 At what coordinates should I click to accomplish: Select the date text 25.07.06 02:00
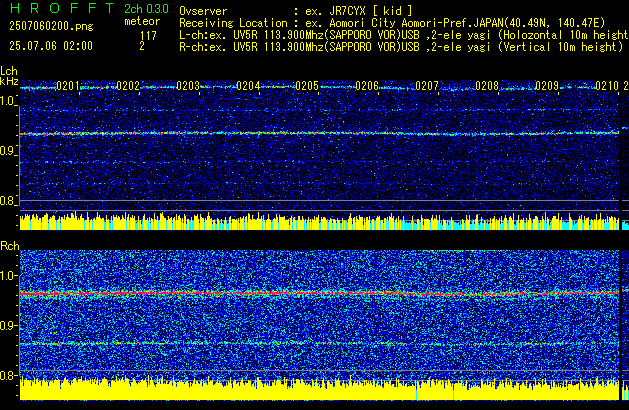click(x=51, y=46)
